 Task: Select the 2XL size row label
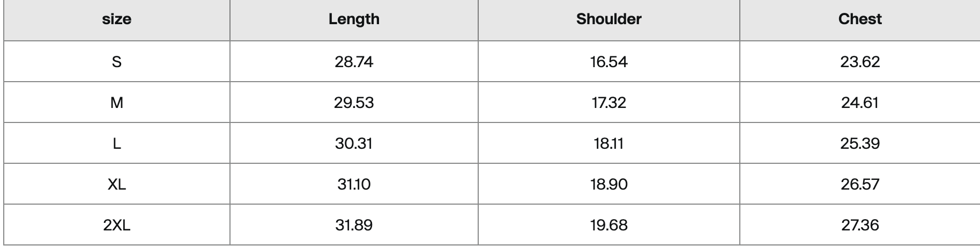pyautogui.click(x=117, y=225)
